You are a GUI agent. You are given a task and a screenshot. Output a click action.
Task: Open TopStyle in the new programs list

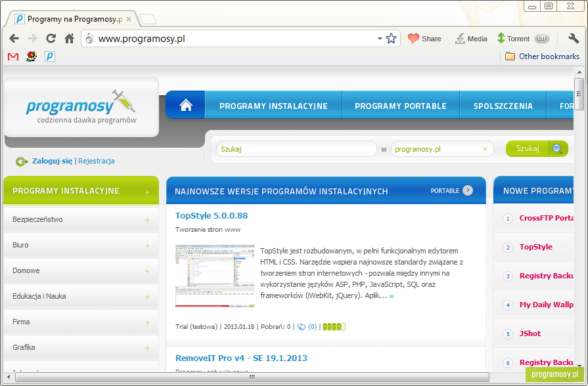pos(536,247)
